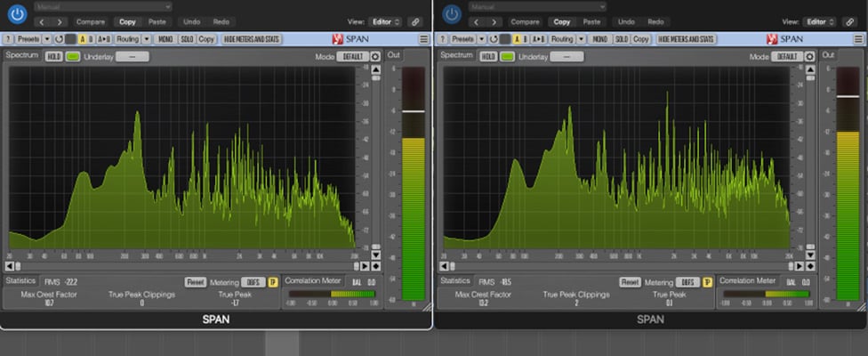Toggle SOLO in left SPAN

[x=188, y=39]
